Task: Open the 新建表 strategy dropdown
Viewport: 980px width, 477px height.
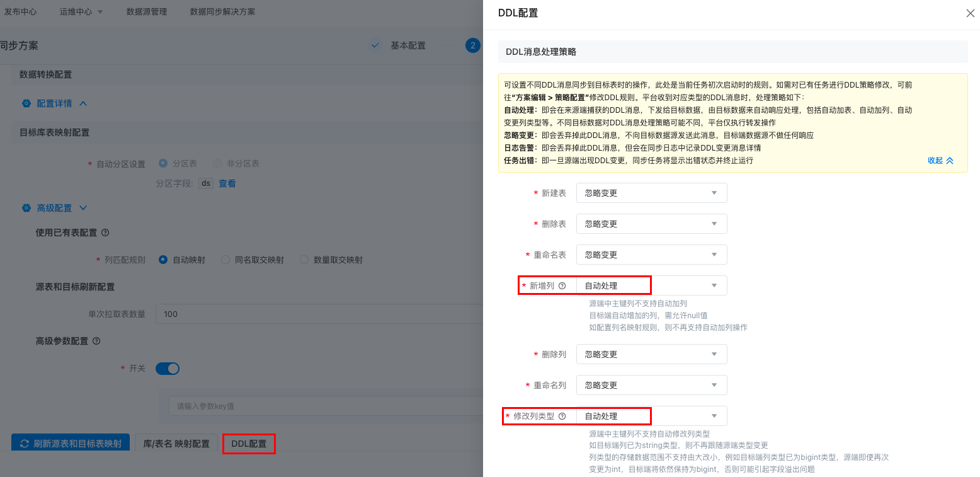Action: 652,193
